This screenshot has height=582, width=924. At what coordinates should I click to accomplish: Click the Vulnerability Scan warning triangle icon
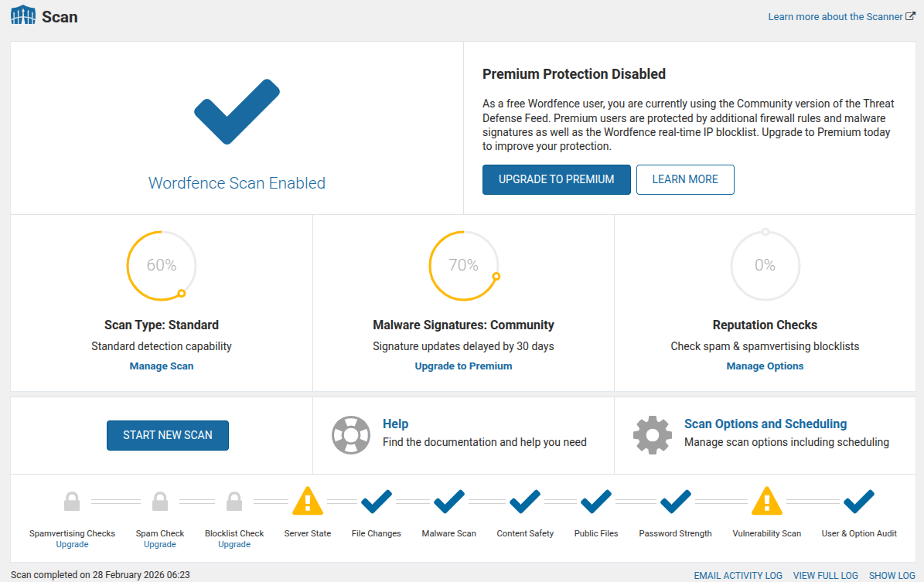(766, 502)
